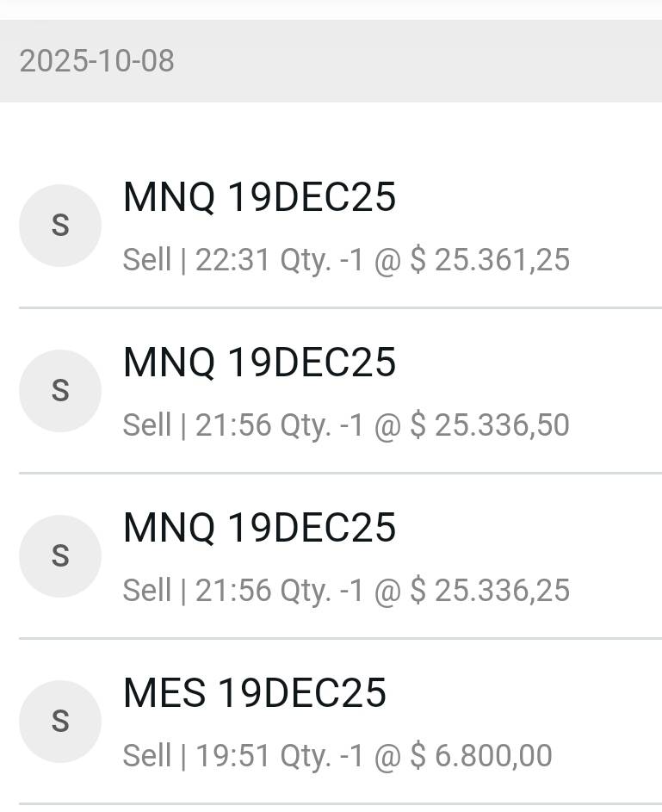Tap the S icon beside the $ 25.336,50 trade
Viewport: 662px width, 812px height.
tap(60, 391)
